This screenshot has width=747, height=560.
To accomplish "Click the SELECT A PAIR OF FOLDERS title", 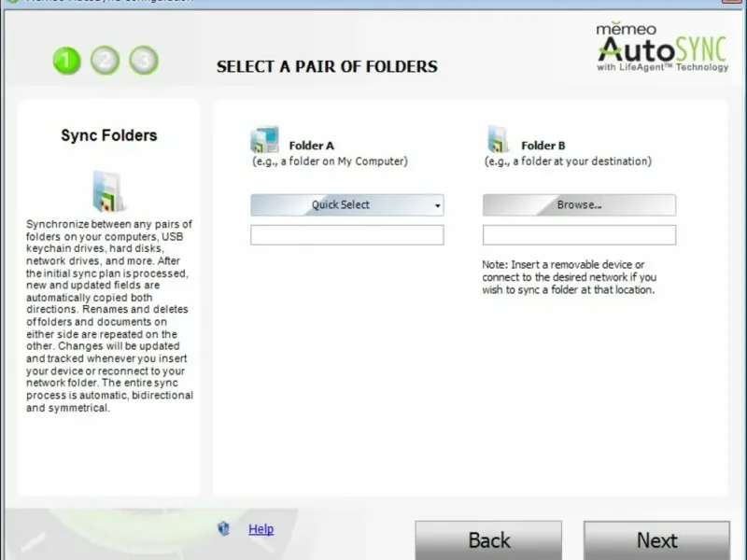I will [x=327, y=66].
